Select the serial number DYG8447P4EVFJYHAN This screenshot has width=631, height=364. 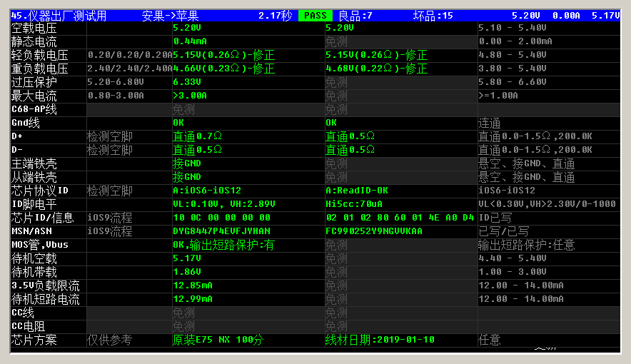click(x=221, y=231)
